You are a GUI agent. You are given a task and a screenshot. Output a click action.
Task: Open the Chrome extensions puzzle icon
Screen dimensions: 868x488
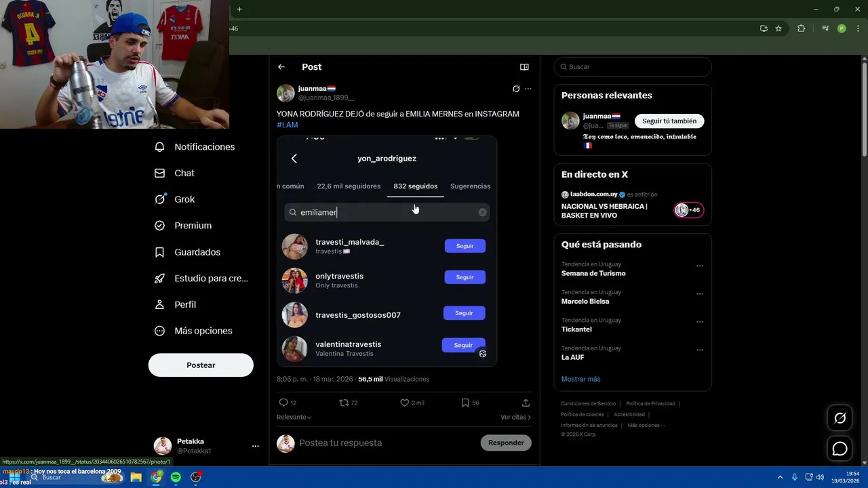click(801, 28)
